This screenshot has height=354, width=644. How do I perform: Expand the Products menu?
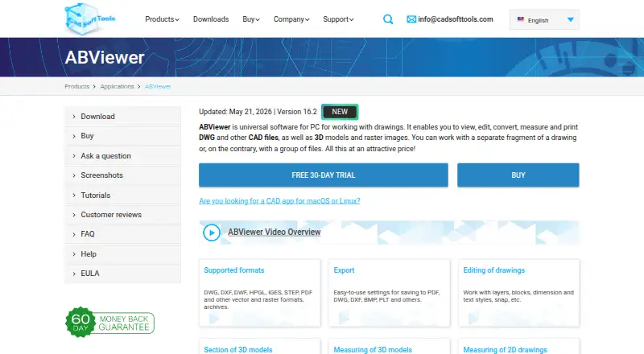pos(162,19)
